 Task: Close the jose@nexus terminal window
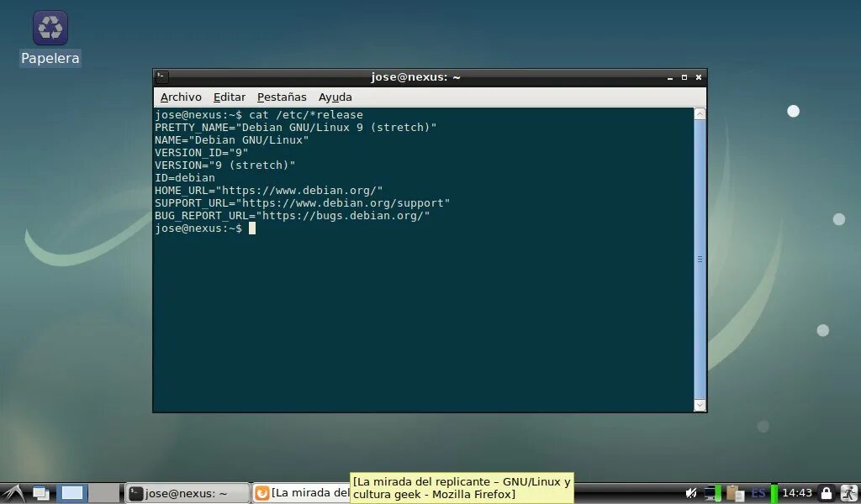click(699, 78)
